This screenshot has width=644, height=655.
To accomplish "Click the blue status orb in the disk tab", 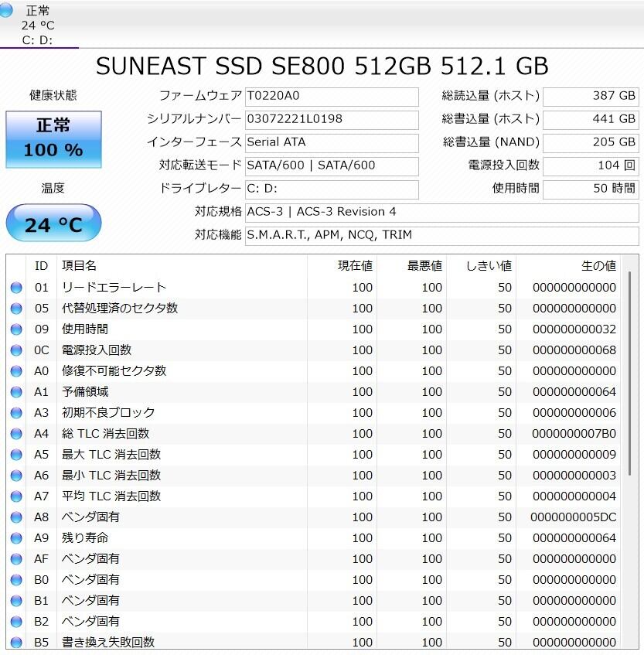I will click(7, 10).
